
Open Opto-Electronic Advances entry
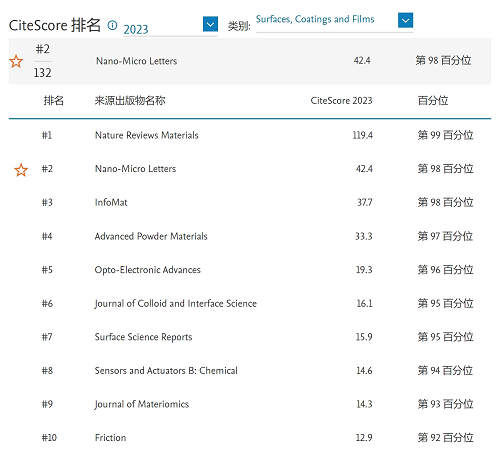(148, 270)
